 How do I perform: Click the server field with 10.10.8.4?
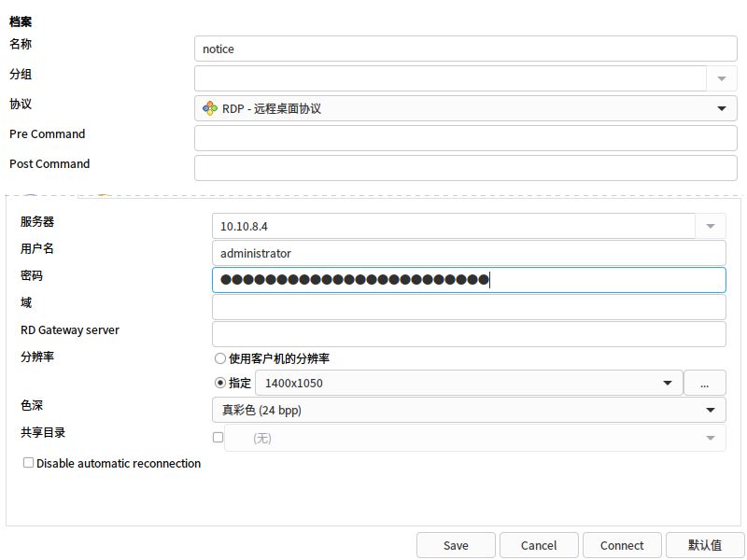pyautogui.click(x=454, y=226)
